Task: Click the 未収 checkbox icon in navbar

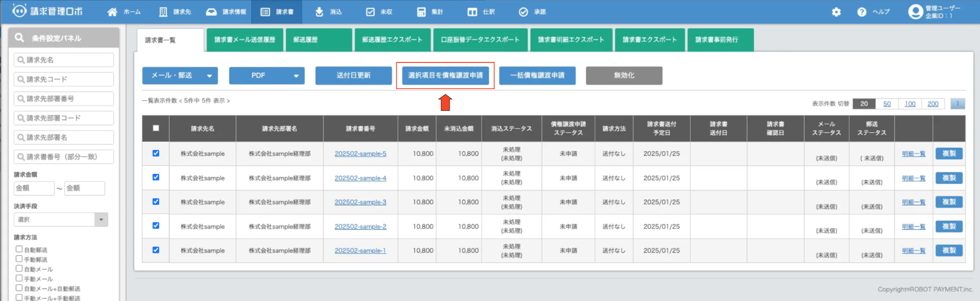Action: click(x=370, y=12)
